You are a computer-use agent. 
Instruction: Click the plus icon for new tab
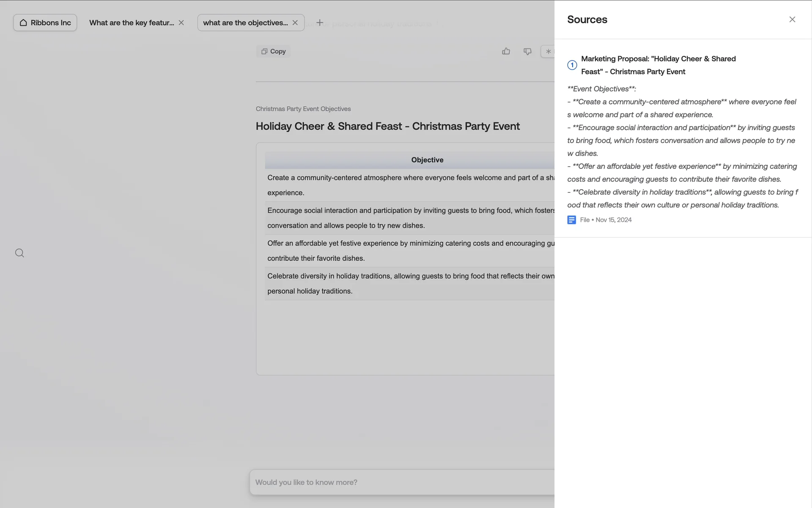320,22
